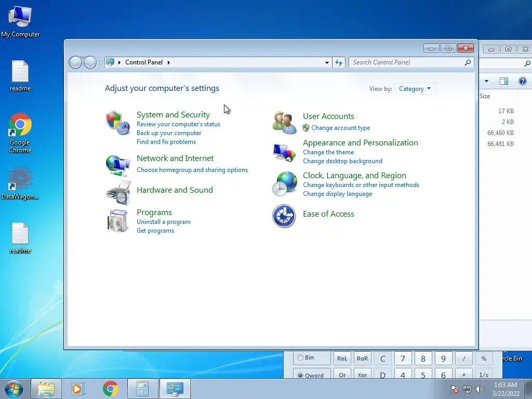Click Size column header in Explorer window
The image size is (532, 399).
click(485, 96)
